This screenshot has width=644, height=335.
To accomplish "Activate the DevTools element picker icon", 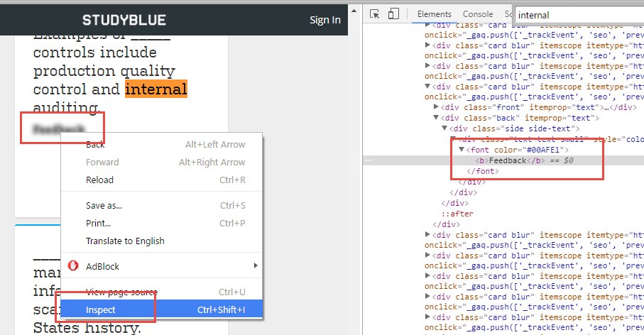I will click(375, 14).
